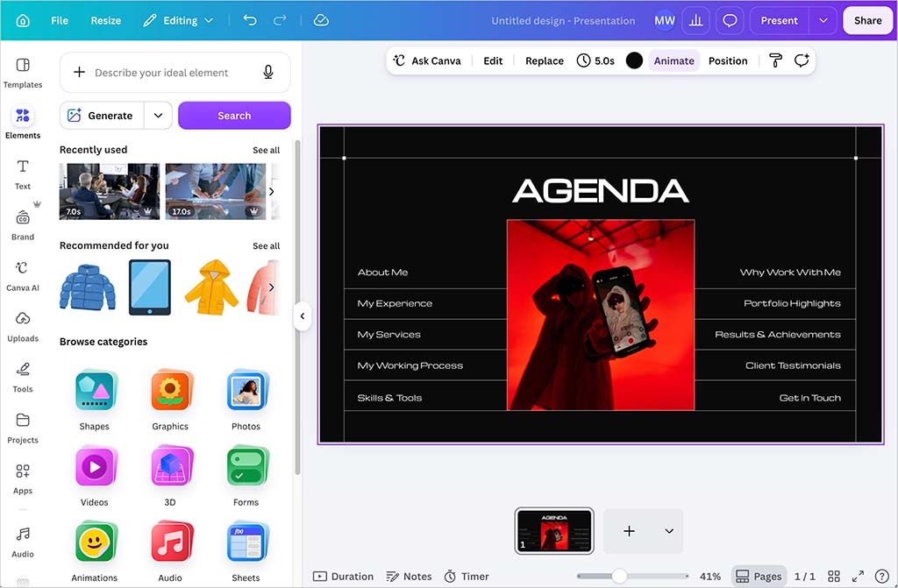Image resolution: width=898 pixels, height=588 pixels.
Task: Copy style with paint roller icon
Action: click(x=775, y=60)
